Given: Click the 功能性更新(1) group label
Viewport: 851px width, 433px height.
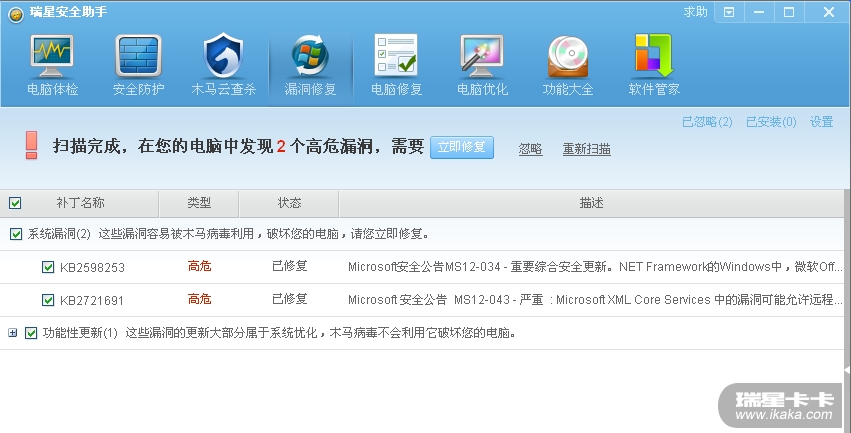Looking at the screenshot, I should pyautogui.click(x=80, y=333).
